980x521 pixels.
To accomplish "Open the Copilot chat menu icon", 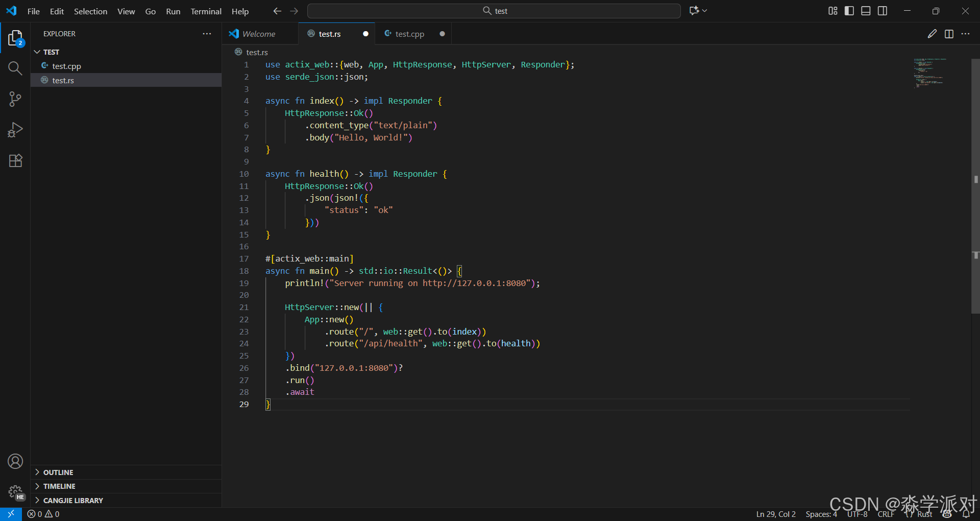I will [x=694, y=11].
